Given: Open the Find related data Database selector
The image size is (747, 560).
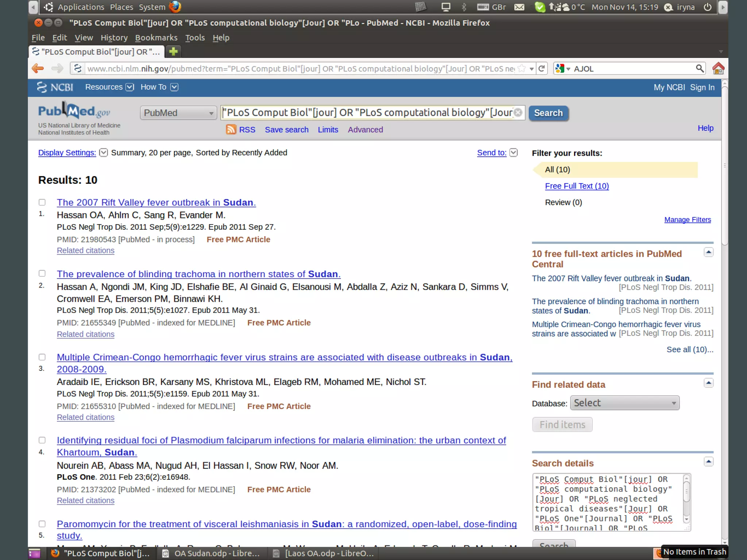Looking at the screenshot, I should tap(624, 403).
